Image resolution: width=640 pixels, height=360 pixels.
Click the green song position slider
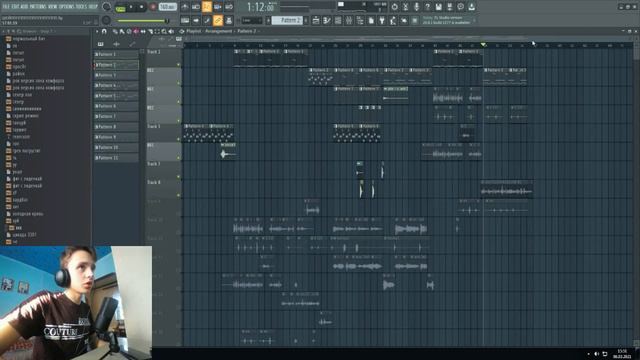pos(142,20)
